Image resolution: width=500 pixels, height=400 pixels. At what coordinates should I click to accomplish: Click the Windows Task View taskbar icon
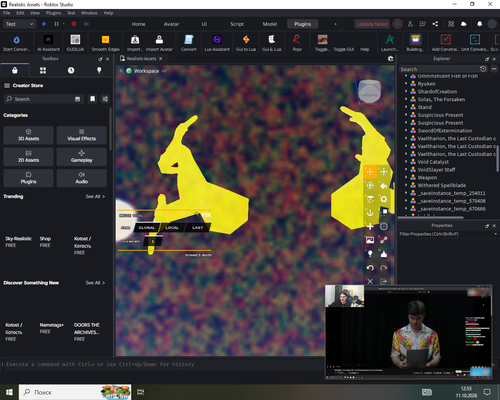141,392
